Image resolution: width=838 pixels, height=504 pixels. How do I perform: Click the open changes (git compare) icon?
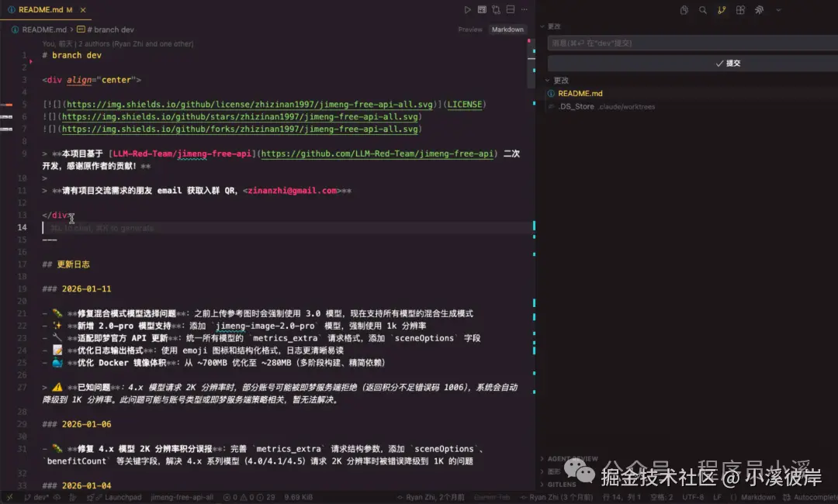496,10
